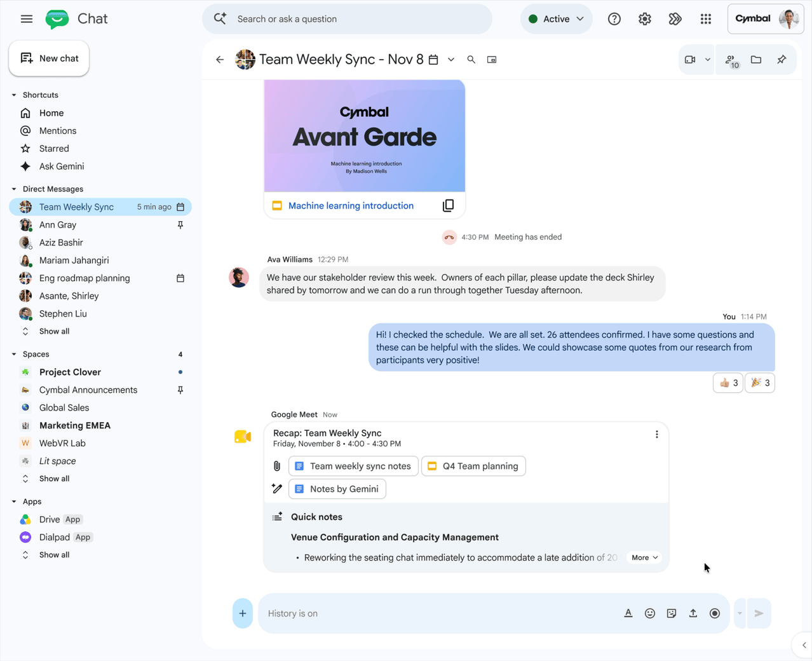
Task: Open Q4 Team planning attachment
Action: click(473, 467)
